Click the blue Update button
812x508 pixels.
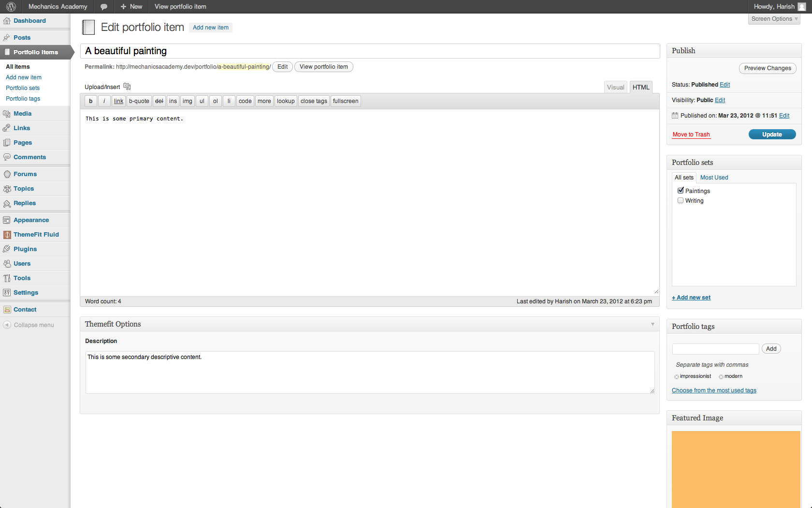(772, 134)
